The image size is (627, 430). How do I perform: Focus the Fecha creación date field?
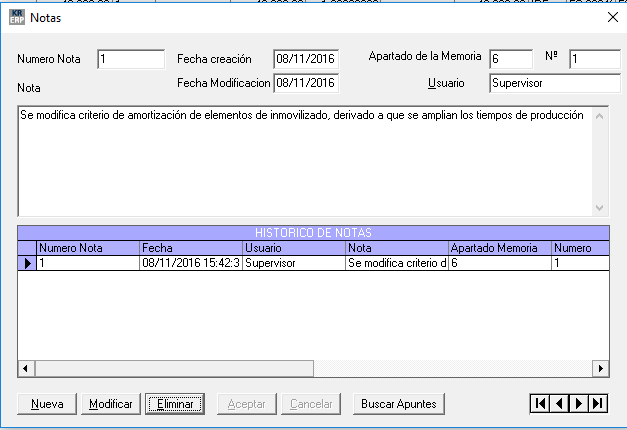tap(305, 59)
